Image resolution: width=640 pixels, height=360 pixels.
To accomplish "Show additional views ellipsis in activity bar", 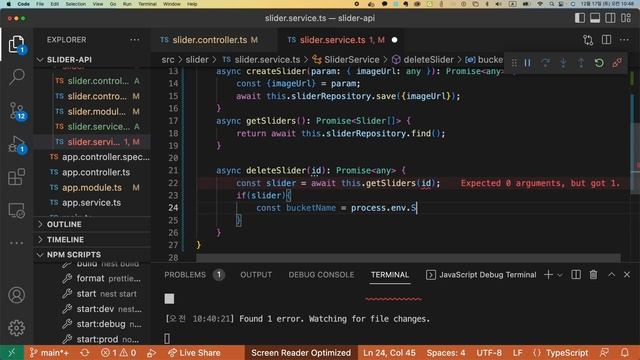I will click(x=16, y=243).
